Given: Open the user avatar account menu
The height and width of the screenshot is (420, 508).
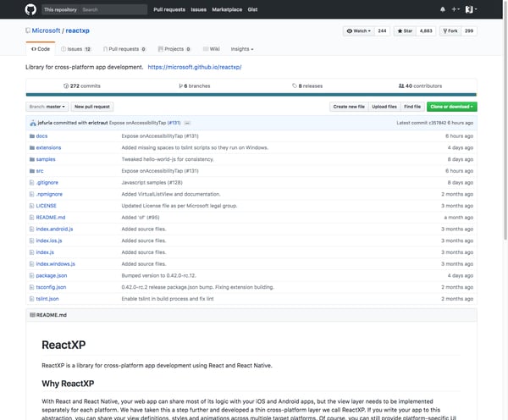Looking at the screenshot, I should [x=471, y=9].
